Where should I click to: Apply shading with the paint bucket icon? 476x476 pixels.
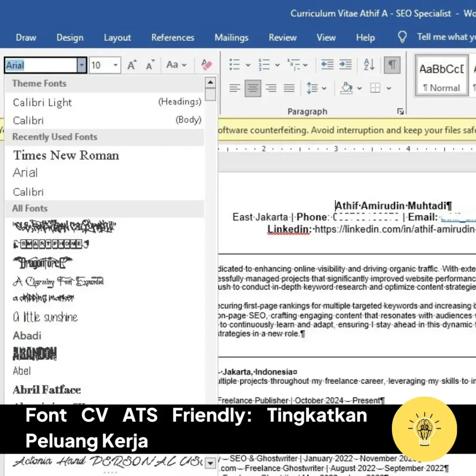point(347,88)
